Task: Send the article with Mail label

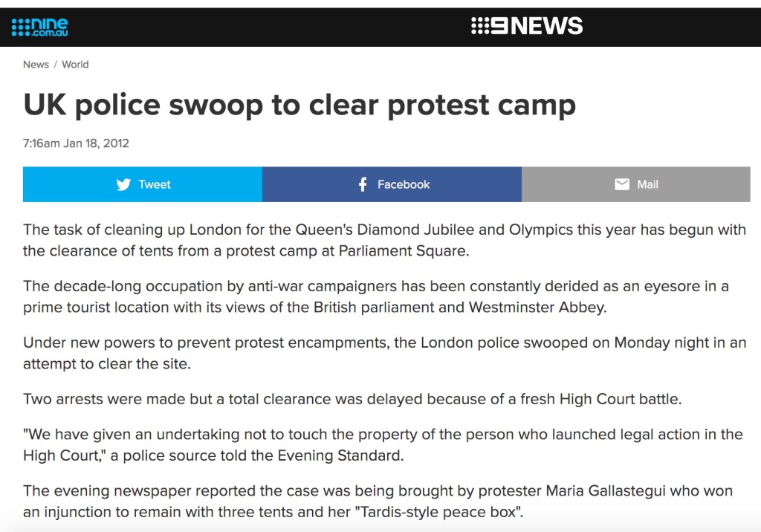Action: pyautogui.click(x=647, y=184)
